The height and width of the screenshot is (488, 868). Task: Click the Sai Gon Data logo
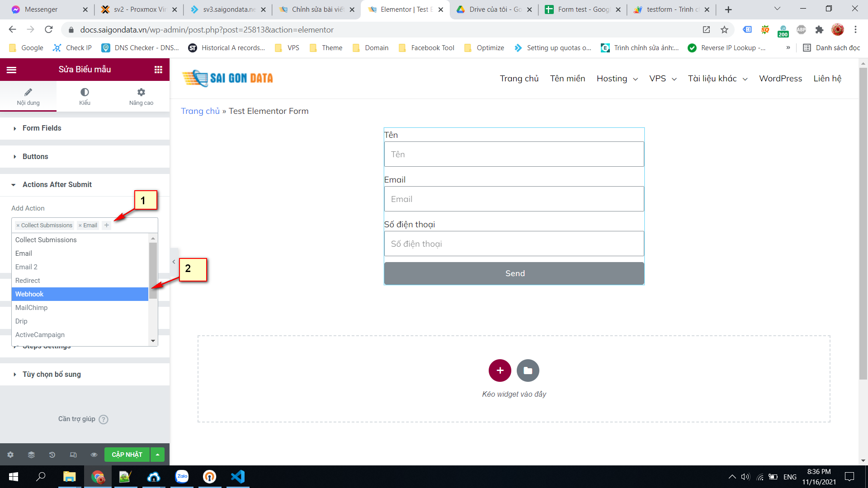pos(227,78)
